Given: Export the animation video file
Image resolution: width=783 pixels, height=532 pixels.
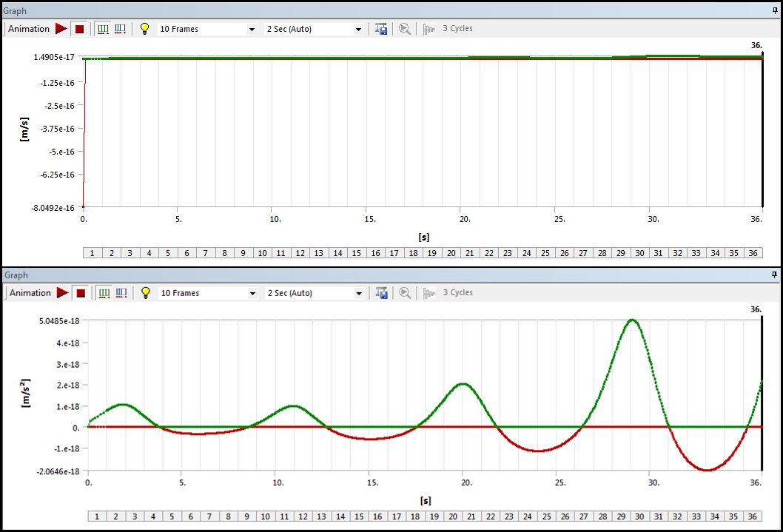Looking at the screenshot, I should [x=380, y=28].
